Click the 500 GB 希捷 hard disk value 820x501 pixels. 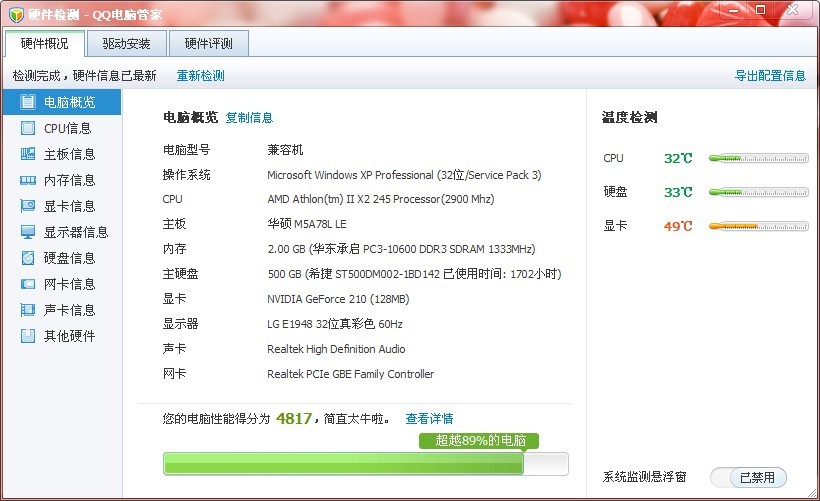[x=414, y=274]
